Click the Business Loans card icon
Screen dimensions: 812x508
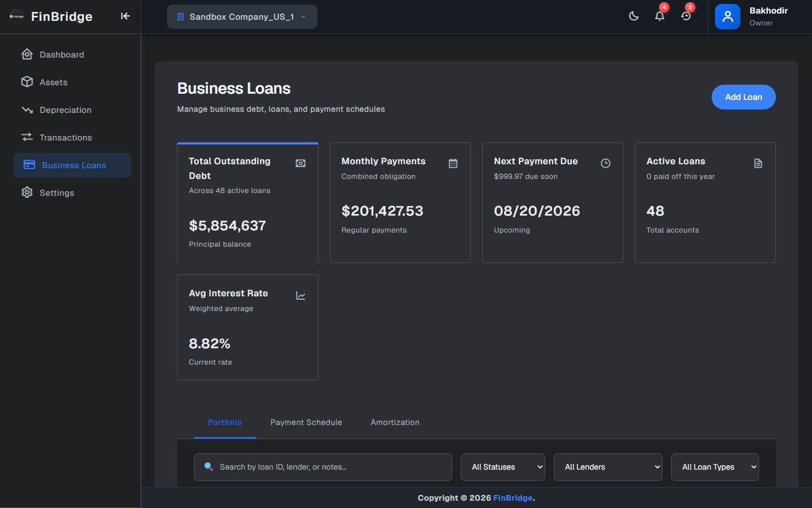click(x=29, y=165)
